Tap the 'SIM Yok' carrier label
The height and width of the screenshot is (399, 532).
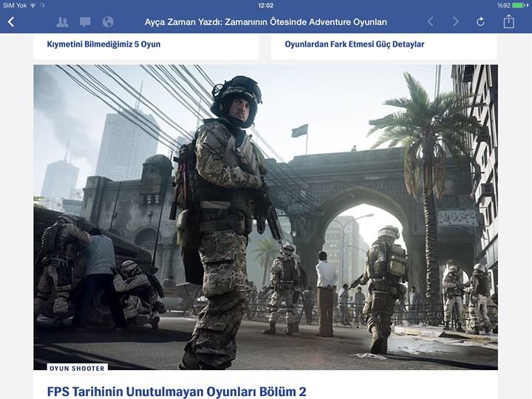(14, 5)
